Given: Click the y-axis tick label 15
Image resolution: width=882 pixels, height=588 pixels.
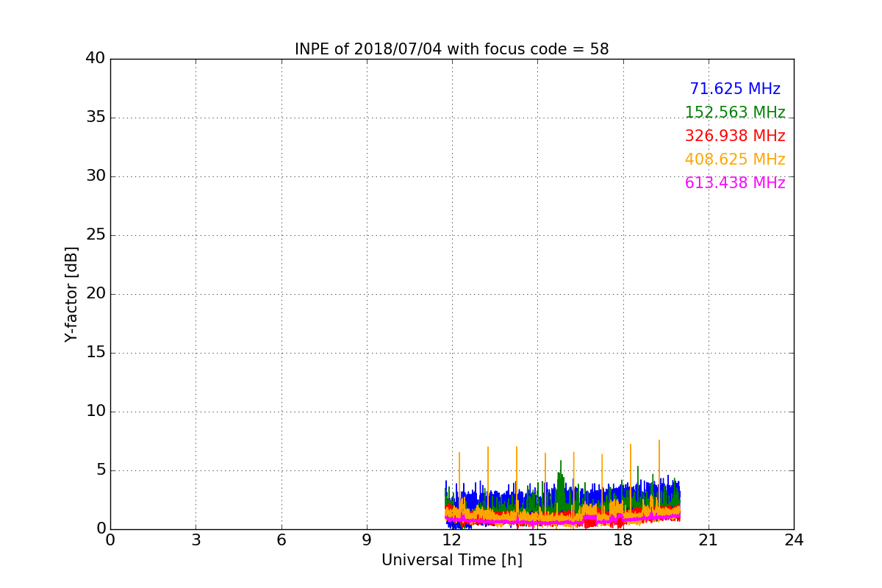Looking at the screenshot, I should [x=96, y=353].
